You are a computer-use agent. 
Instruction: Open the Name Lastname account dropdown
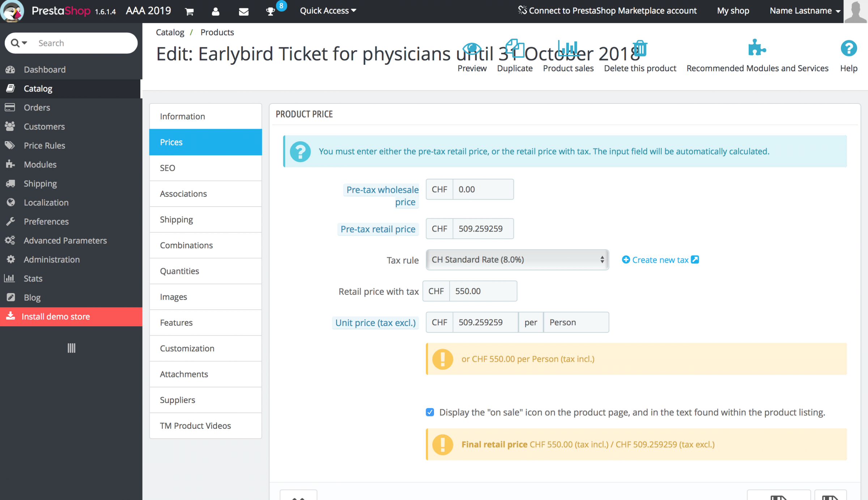pos(805,11)
